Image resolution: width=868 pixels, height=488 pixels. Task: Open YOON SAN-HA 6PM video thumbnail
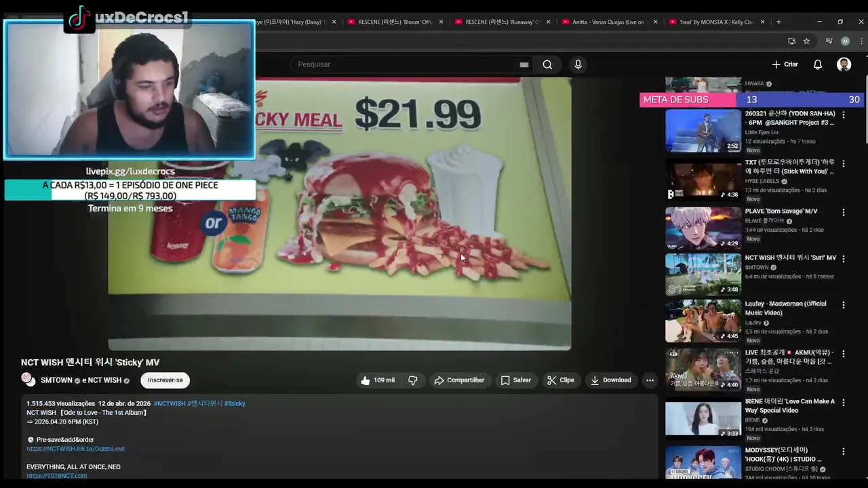tap(703, 131)
